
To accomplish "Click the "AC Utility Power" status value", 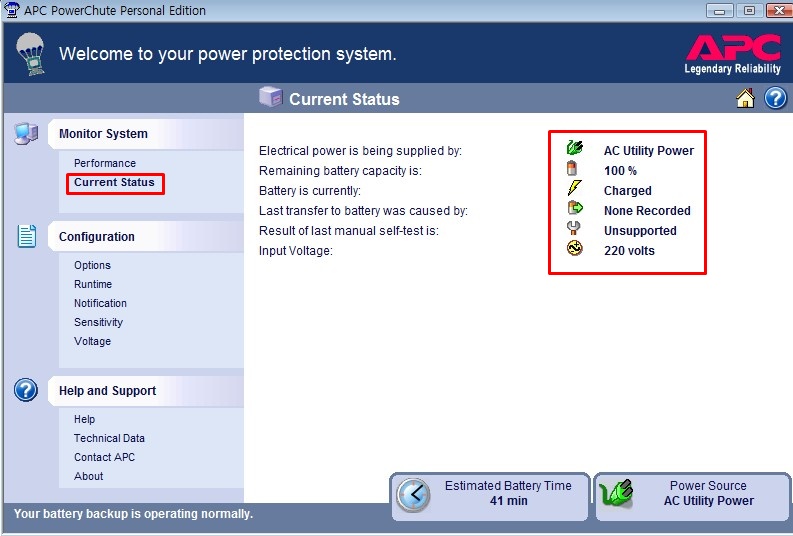I will [x=649, y=151].
